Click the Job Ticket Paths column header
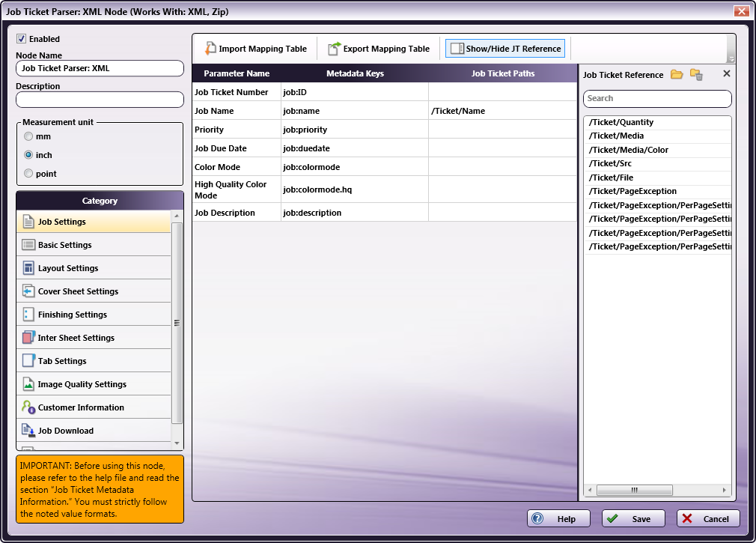The height and width of the screenshot is (543, 756). [503, 73]
